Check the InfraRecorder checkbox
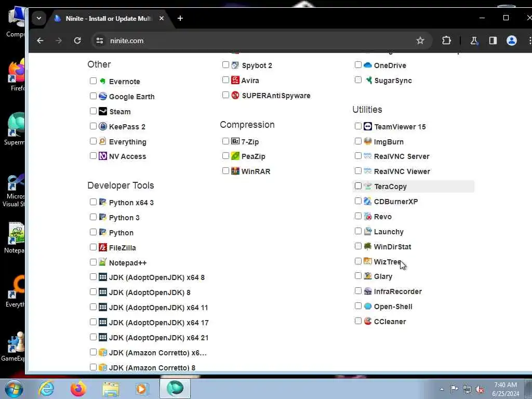Viewport: 532px width, 399px height. tap(358, 291)
